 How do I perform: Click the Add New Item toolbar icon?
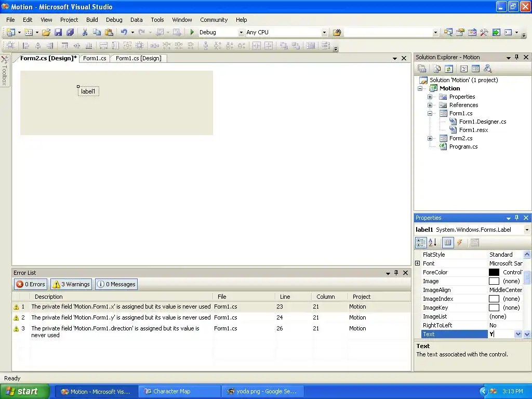(29, 32)
